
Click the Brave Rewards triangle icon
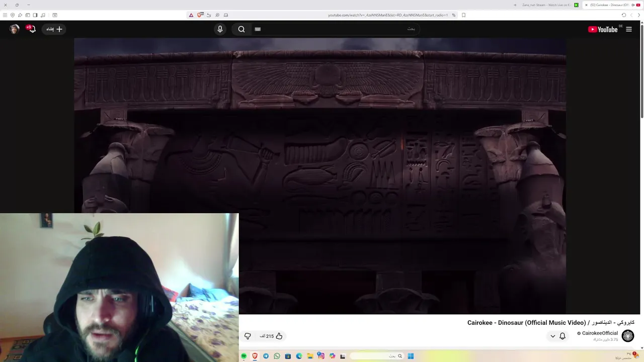(191, 15)
